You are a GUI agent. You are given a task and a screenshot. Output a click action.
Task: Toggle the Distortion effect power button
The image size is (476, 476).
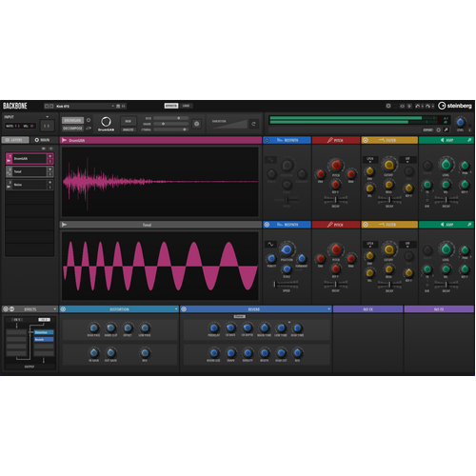pyautogui.click(x=63, y=309)
